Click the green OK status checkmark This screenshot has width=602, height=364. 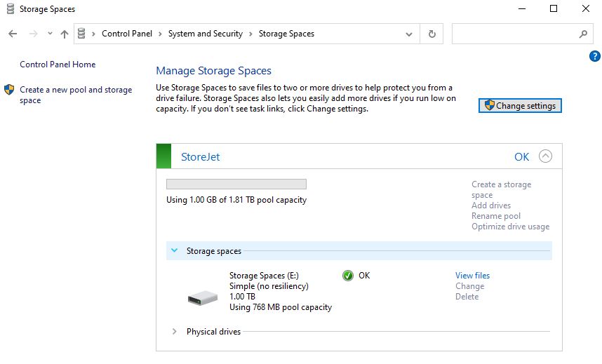coord(348,276)
